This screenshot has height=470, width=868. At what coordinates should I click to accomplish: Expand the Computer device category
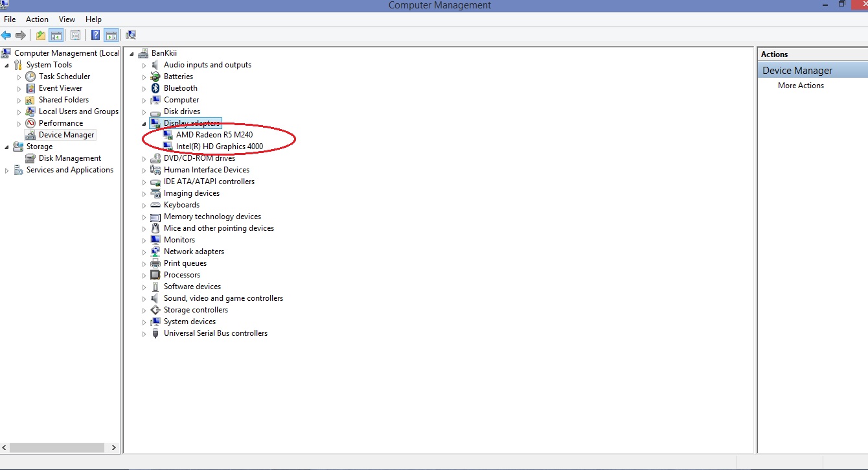[144, 100]
